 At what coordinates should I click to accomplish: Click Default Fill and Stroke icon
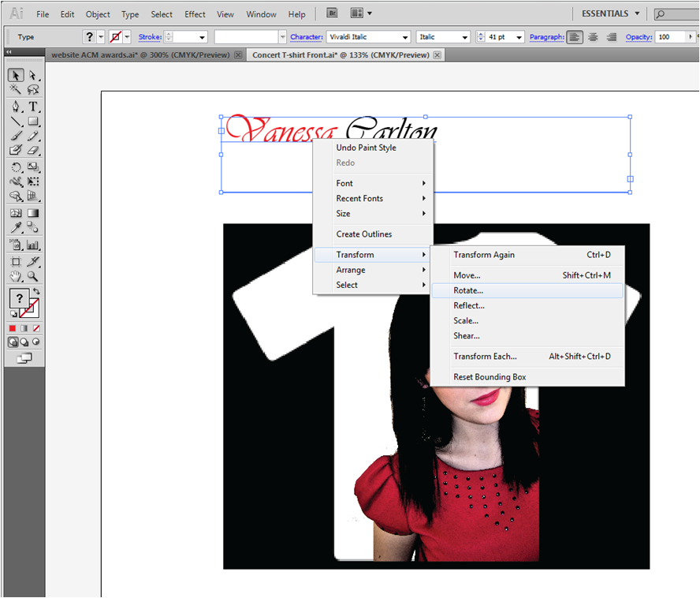[x=13, y=314]
